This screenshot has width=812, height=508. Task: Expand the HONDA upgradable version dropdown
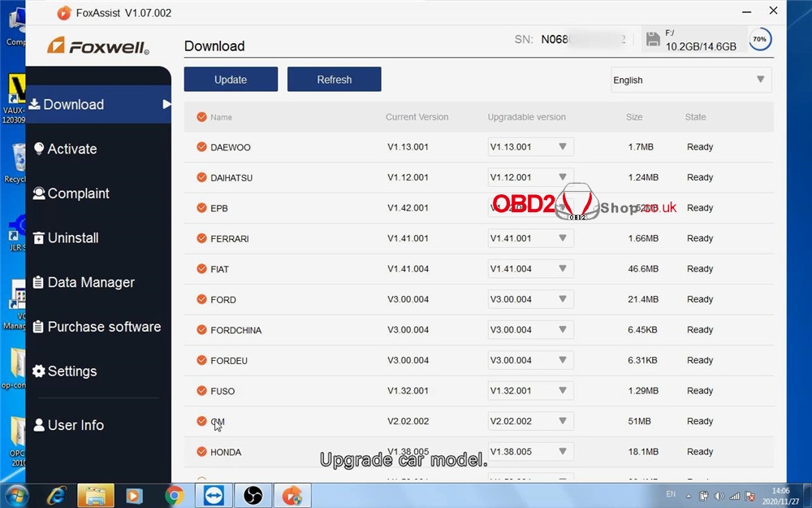coord(530,452)
